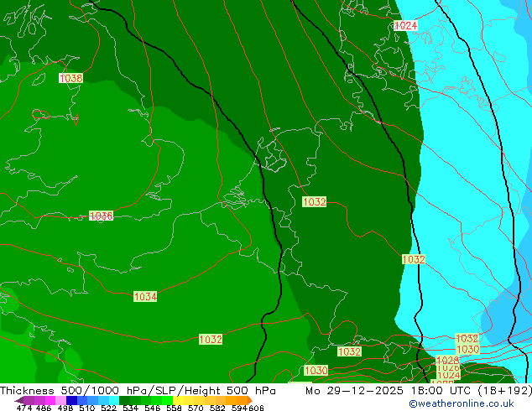Click the cyan legend swatch above 522

point(114,400)
